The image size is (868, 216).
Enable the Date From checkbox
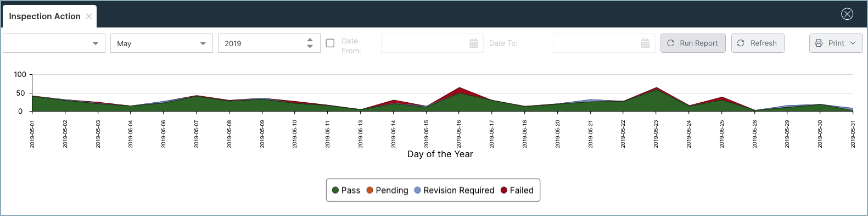tap(330, 43)
